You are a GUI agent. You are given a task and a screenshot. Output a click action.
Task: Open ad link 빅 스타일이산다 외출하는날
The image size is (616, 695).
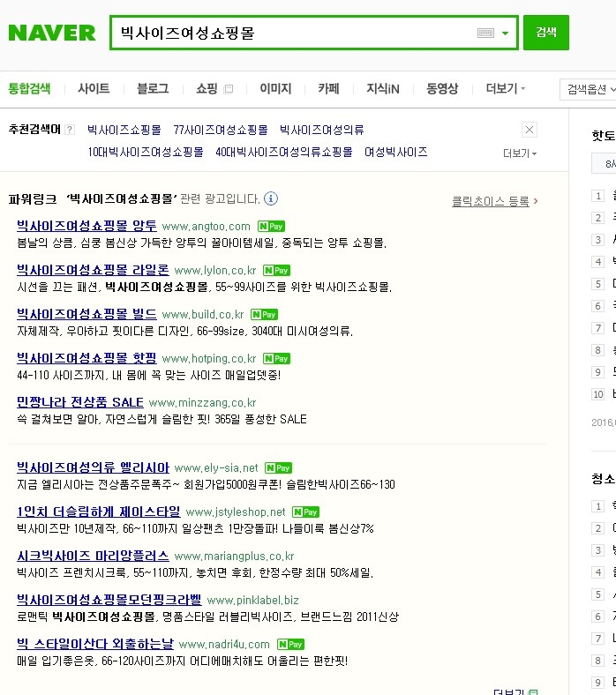[95, 644]
